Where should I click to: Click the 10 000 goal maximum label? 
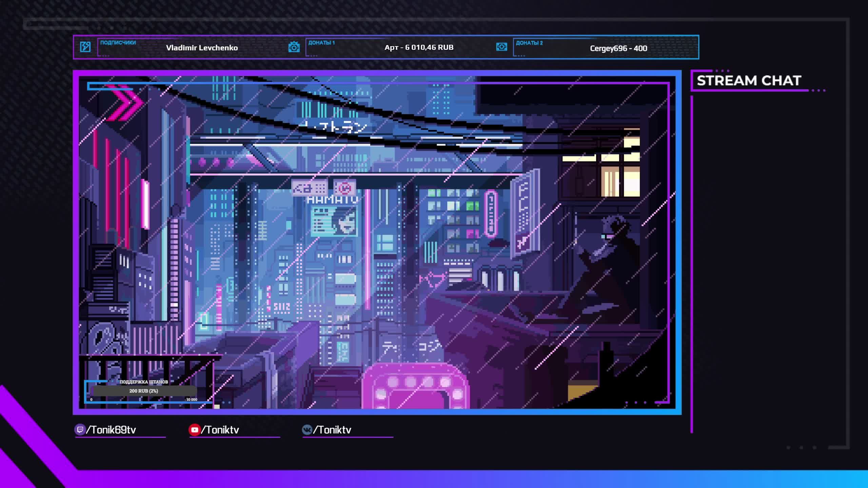point(192,400)
